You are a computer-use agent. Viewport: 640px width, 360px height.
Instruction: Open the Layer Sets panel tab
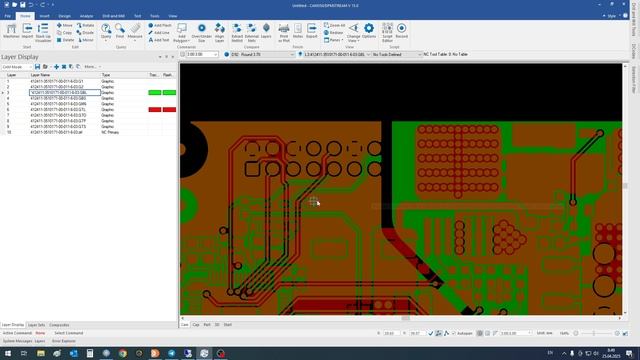coord(36,325)
